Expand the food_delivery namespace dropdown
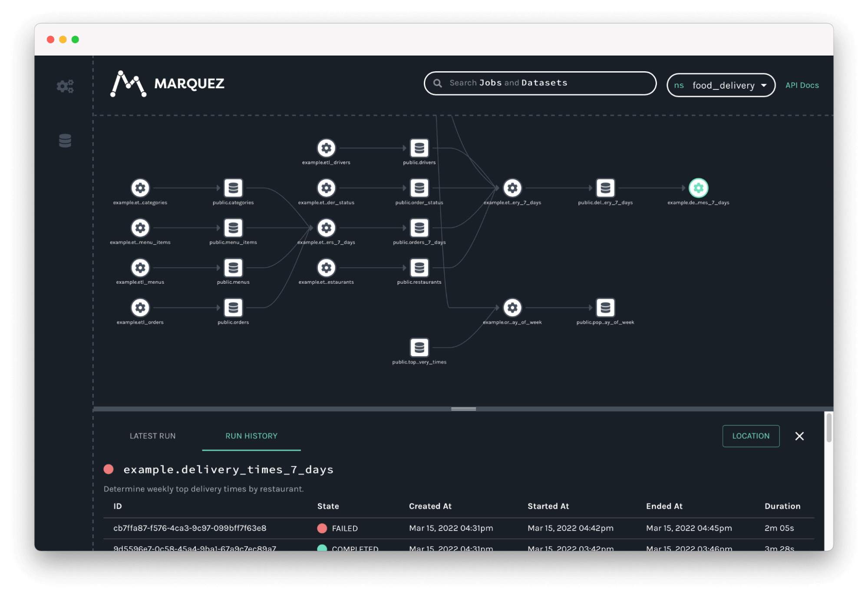Image resolution: width=868 pixels, height=597 pixels. (x=721, y=85)
